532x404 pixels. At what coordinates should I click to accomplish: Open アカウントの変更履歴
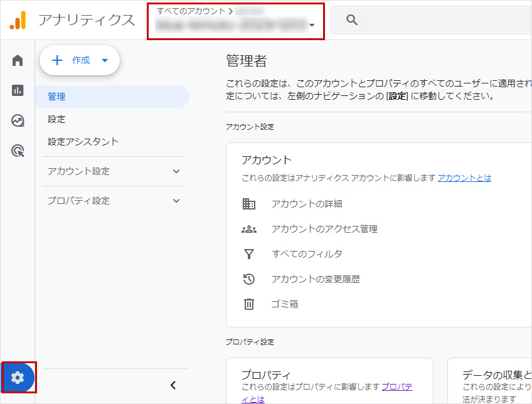click(315, 279)
